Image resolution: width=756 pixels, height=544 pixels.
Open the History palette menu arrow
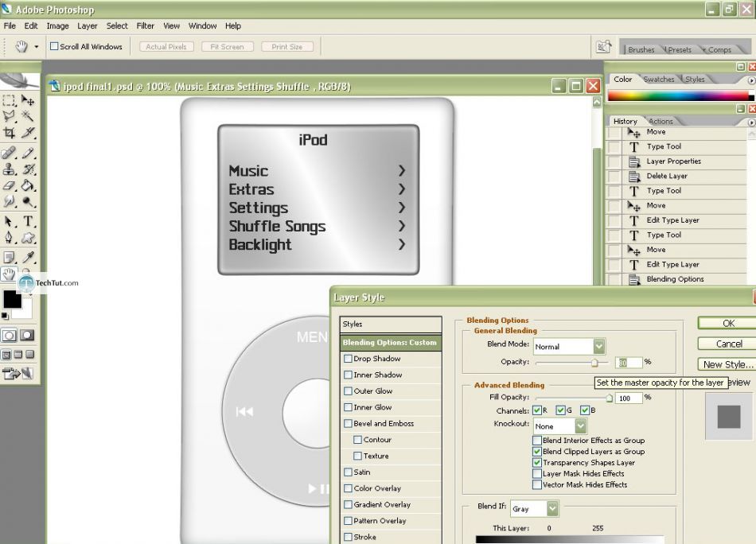751,122
